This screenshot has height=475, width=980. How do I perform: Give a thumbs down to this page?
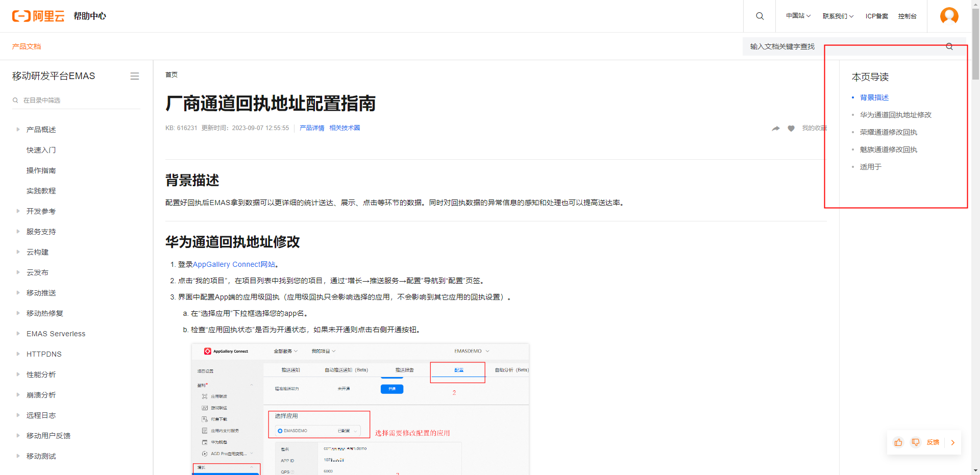pyautogui.click(x=916, y=442)
